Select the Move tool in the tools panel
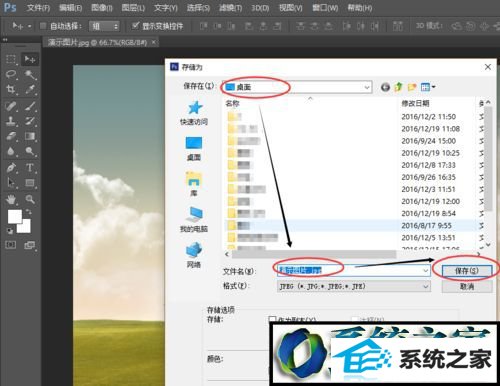The image size is (500, 386). tap(30, 59)
